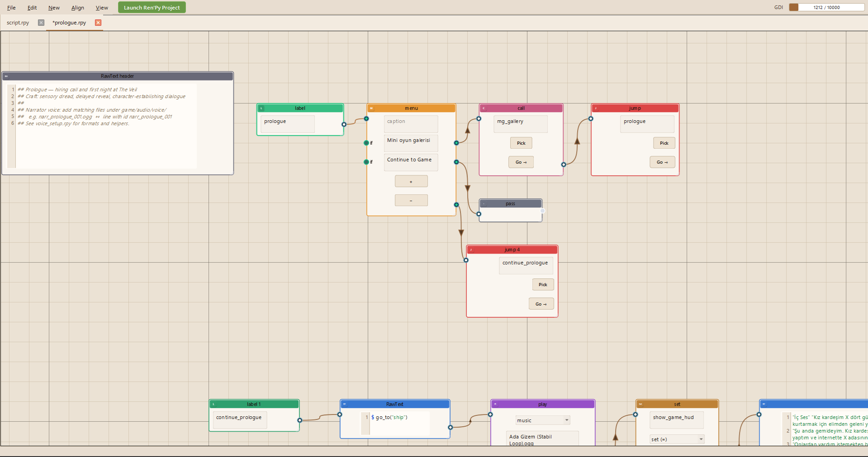Click the set node header icon
The width and height of the screenshot is (868, 457).
[x=640, y=405]
